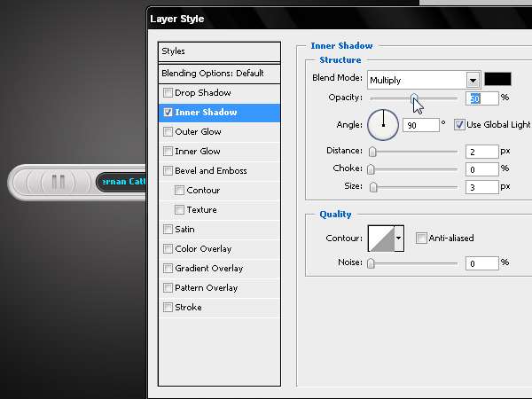This screenshot has height=399, width=532.
Task: Toggle Use Global Light checkbox
Action: tap(460, 124)
